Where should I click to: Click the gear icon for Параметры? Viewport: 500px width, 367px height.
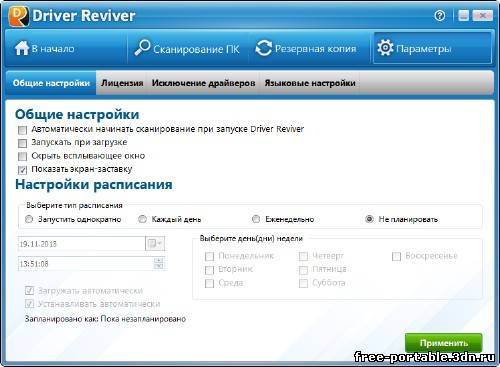click(x=385, y=48)
